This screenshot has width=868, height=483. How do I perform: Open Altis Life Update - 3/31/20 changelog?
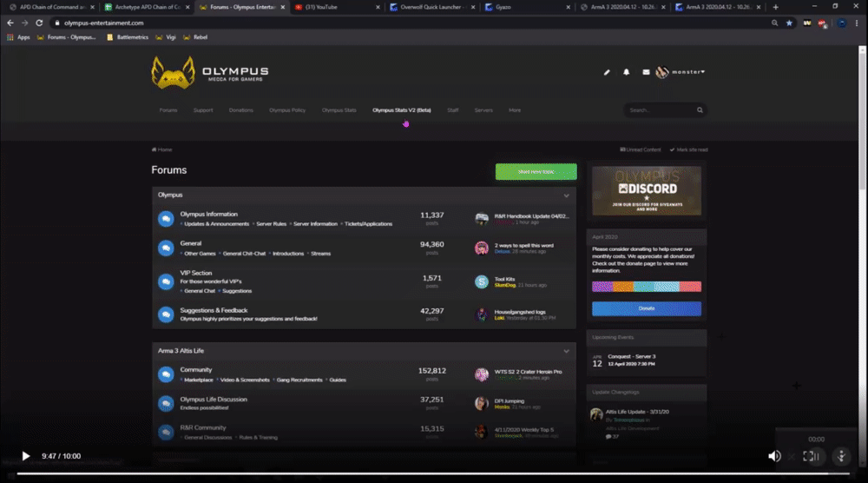click(x=637, y=412)
